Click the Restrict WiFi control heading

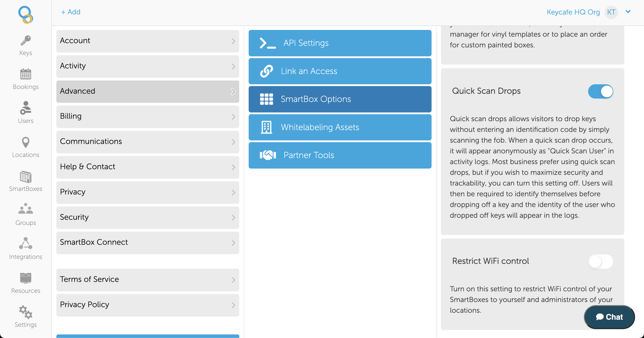pos(491,261)
